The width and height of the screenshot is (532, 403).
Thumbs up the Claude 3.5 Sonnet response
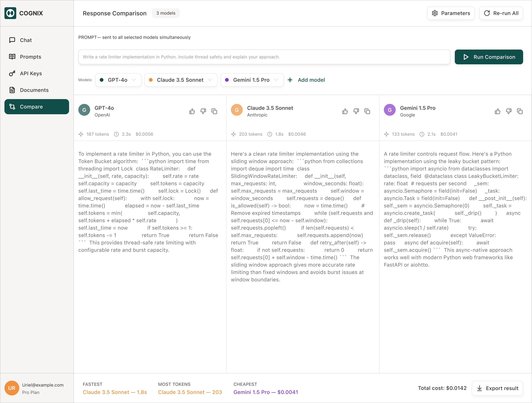coord(345,111)
